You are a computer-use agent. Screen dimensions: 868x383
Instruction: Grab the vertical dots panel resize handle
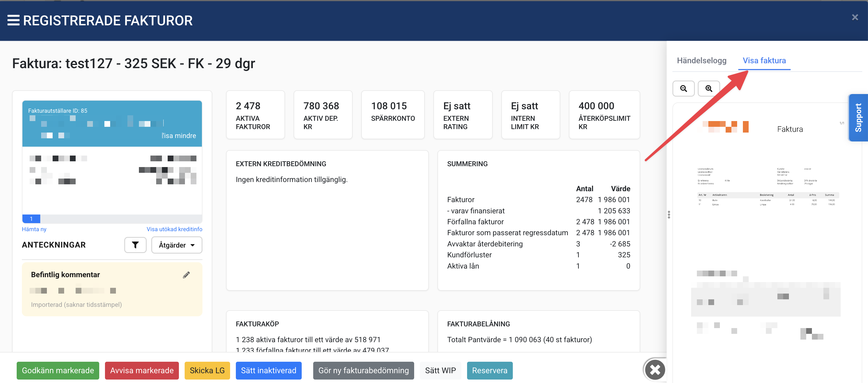pos(668,215)
